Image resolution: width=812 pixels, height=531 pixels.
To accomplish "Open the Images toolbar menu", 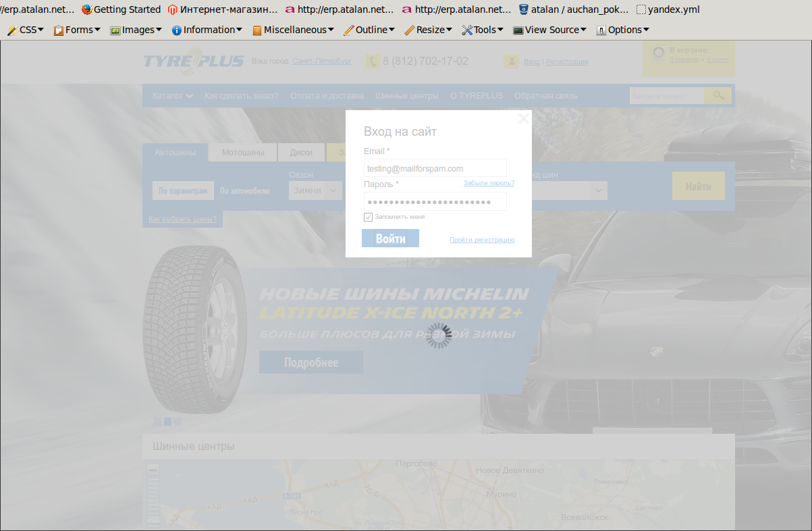I will 136,30.
